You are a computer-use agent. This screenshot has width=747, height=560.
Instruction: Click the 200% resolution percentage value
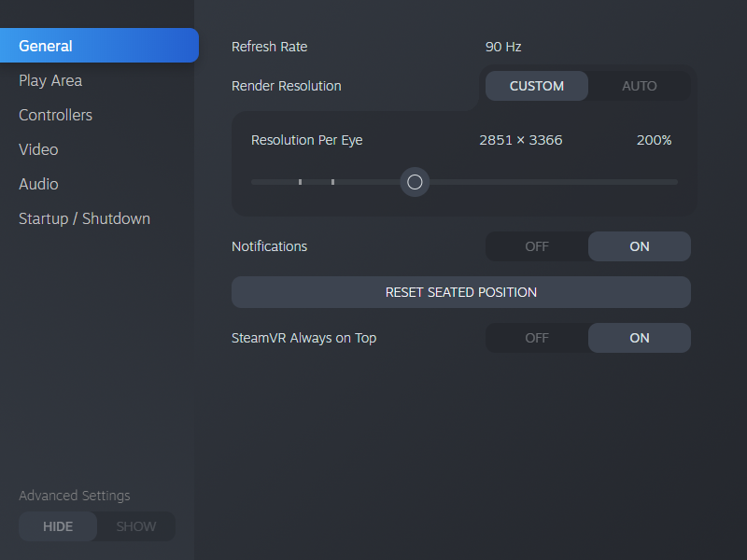654,140
